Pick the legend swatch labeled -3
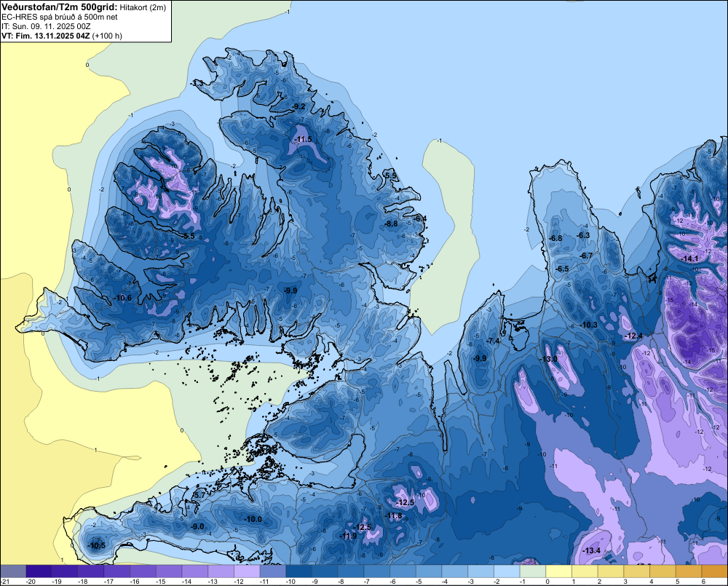728x586 pixels. (481, 571)
